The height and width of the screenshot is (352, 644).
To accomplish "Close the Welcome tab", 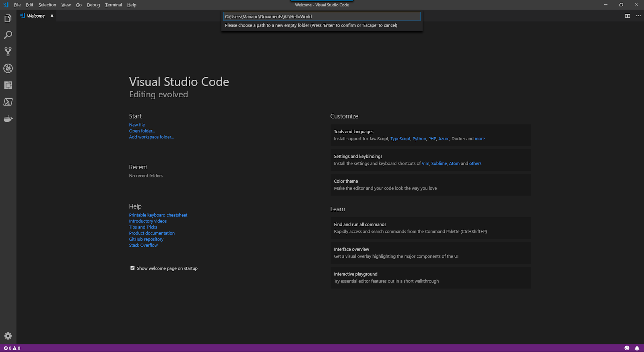I will click(52, 16).
